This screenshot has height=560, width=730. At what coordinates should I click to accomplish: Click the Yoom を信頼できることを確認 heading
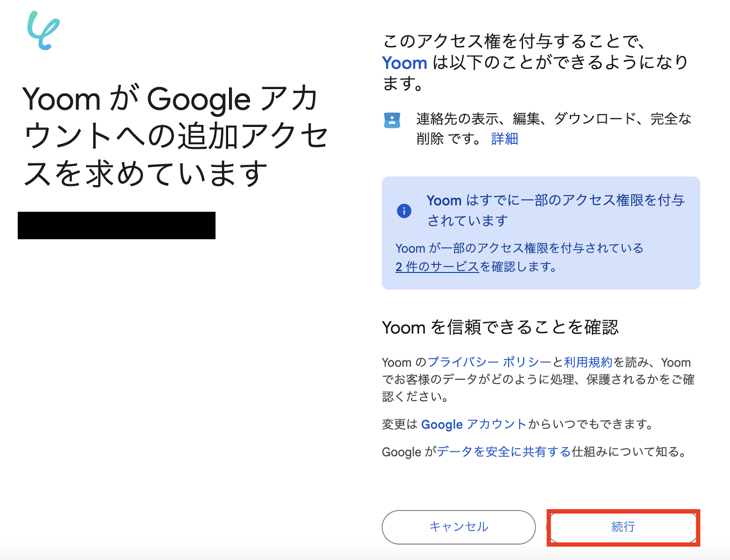[500, 327]
